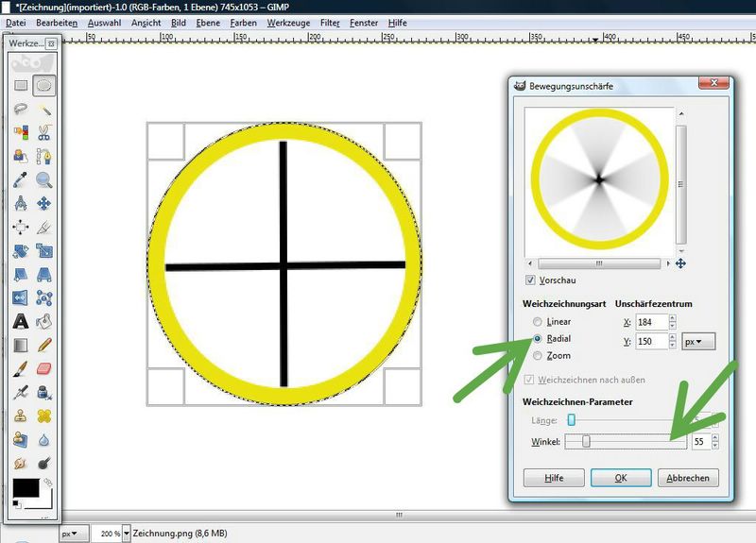756x543 pixels.
Task: Choose the Zoom blur type option
Action: coord(538,356)
